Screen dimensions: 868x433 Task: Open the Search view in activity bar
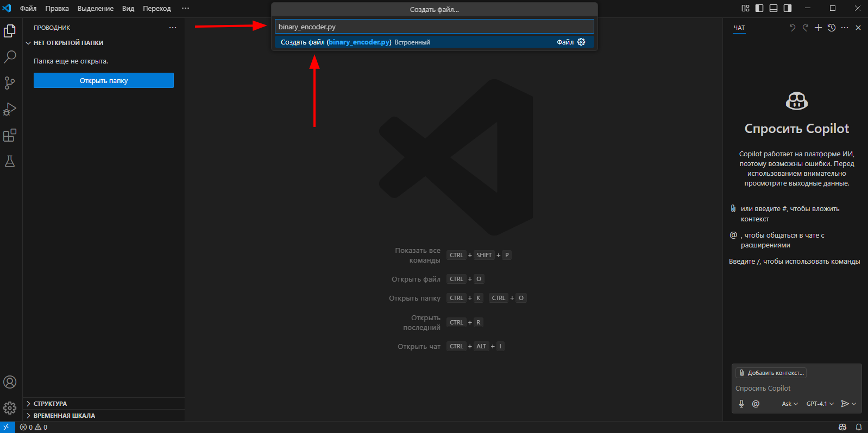(x=10, y=56)
